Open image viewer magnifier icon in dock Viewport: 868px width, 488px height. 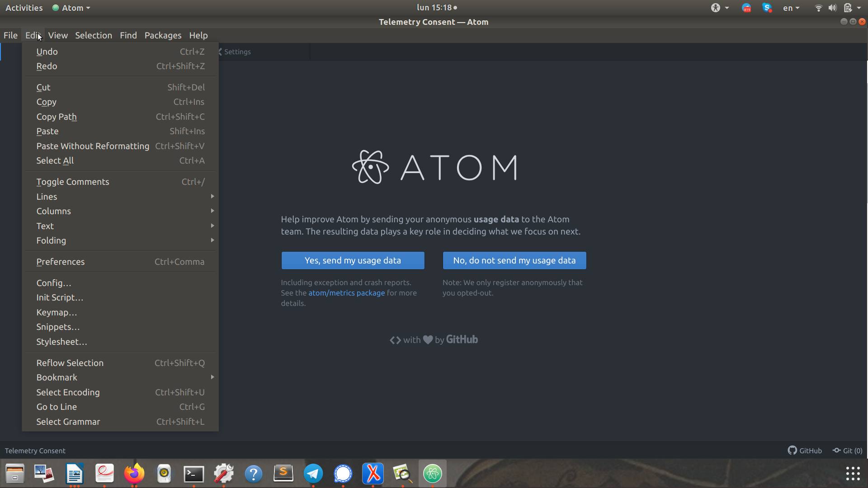point(403,474)
